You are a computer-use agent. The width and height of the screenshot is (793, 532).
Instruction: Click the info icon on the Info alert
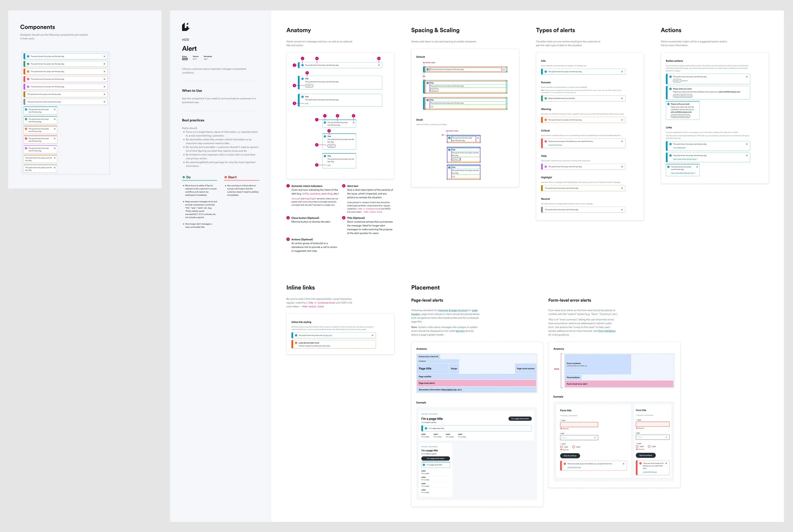(x=546, y=72)
